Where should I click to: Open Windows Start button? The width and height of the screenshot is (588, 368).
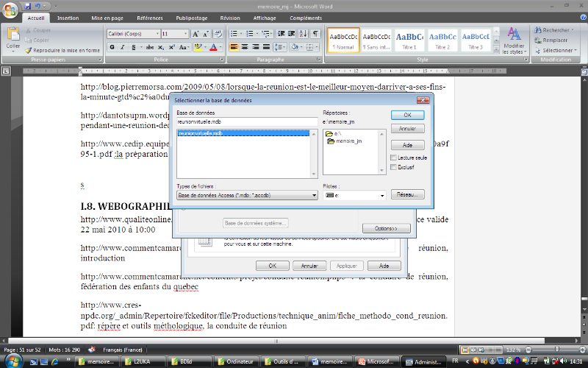pos(13,361)
